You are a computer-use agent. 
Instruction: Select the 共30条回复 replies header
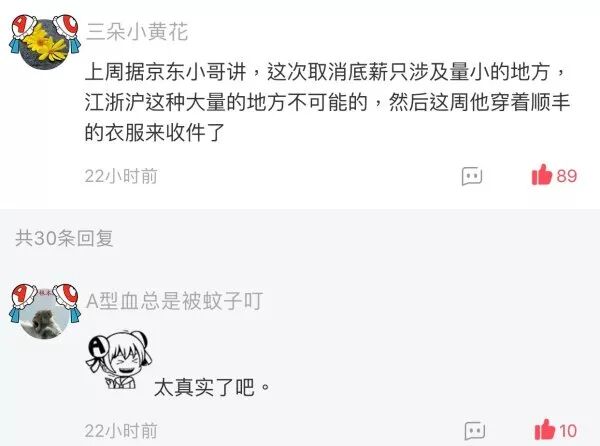[x=64, y=238]
